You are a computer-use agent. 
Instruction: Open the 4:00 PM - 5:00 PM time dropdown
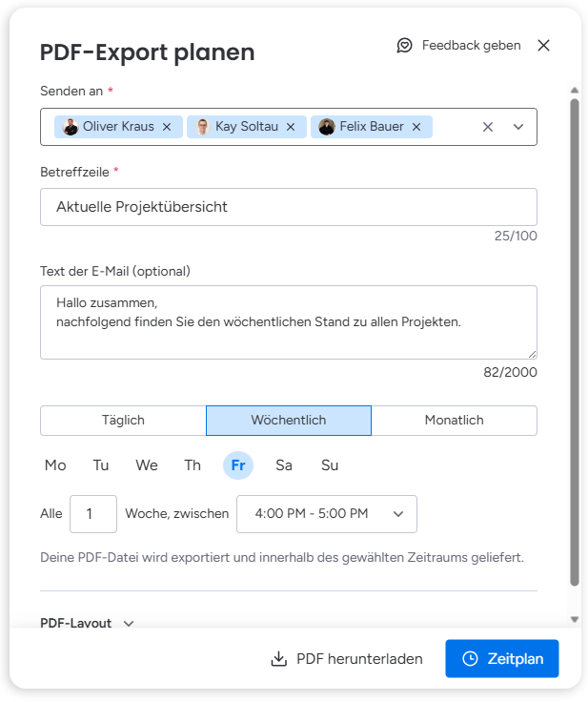pyautogui.click(x=327, y=514)
